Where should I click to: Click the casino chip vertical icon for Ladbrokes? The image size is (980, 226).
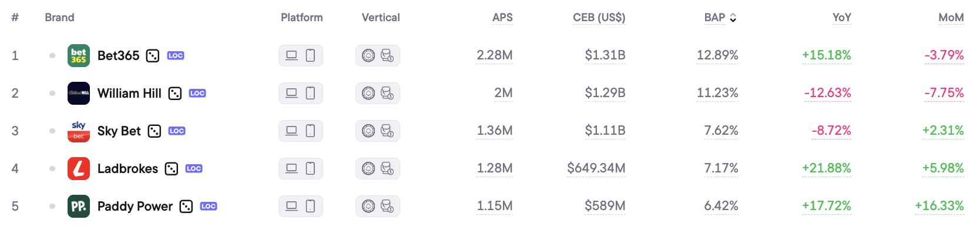[368, 168]
